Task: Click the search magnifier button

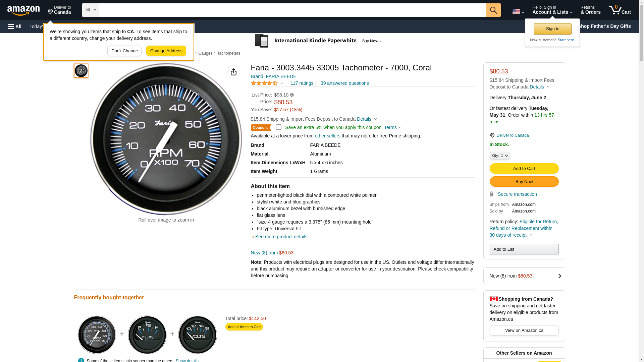Action: (x=493, y=10)
